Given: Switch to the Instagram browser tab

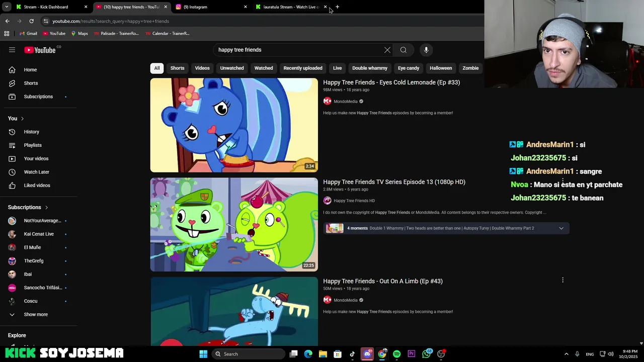Looking at the screenshot, I should pyautogui.click(x=210, y=7).
